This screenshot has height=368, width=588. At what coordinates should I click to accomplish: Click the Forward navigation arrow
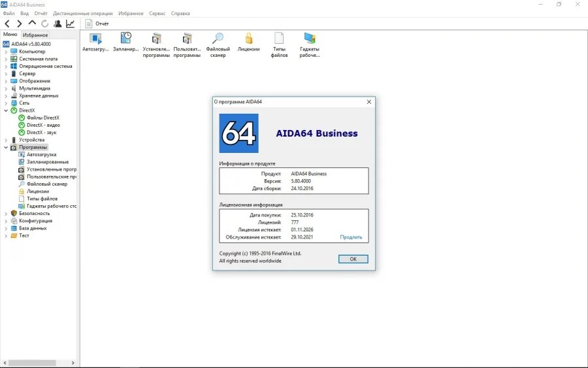point(20,24)
